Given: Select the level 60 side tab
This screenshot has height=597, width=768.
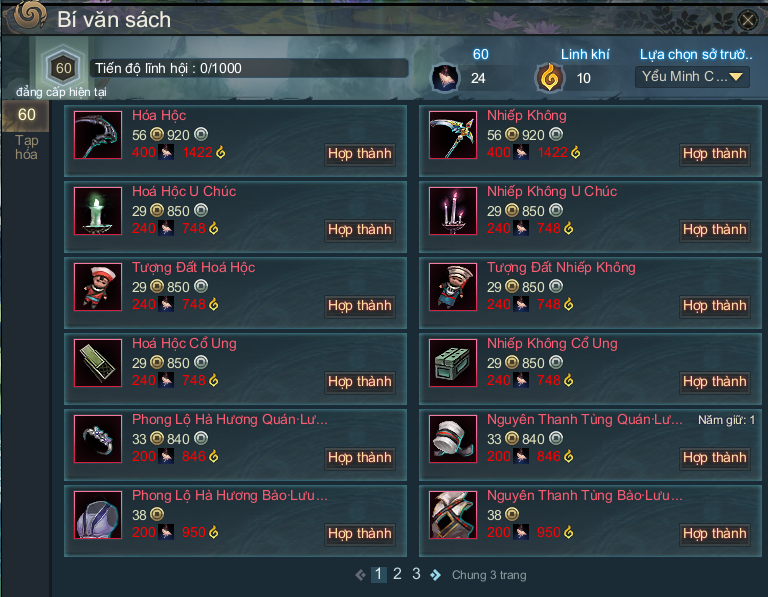Looking at the screenshot, I should (26, 116).
